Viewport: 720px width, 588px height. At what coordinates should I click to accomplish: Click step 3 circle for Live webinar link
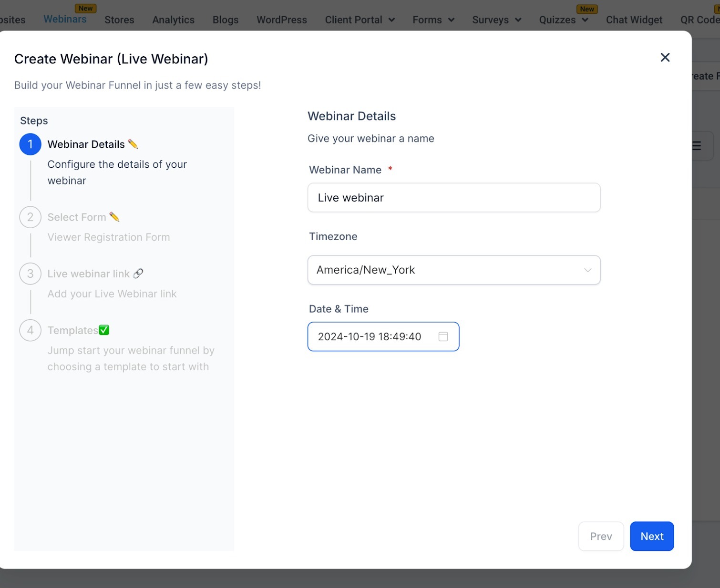31,274
